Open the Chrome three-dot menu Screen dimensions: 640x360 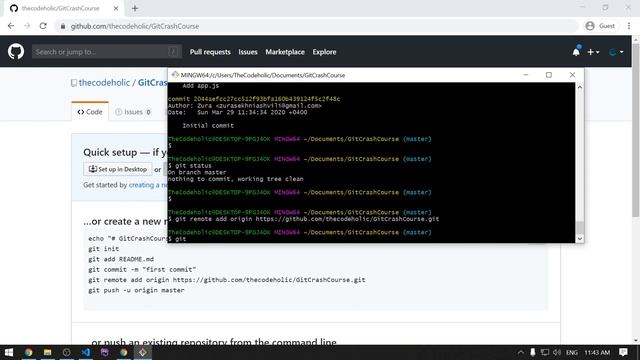point(629,26)
